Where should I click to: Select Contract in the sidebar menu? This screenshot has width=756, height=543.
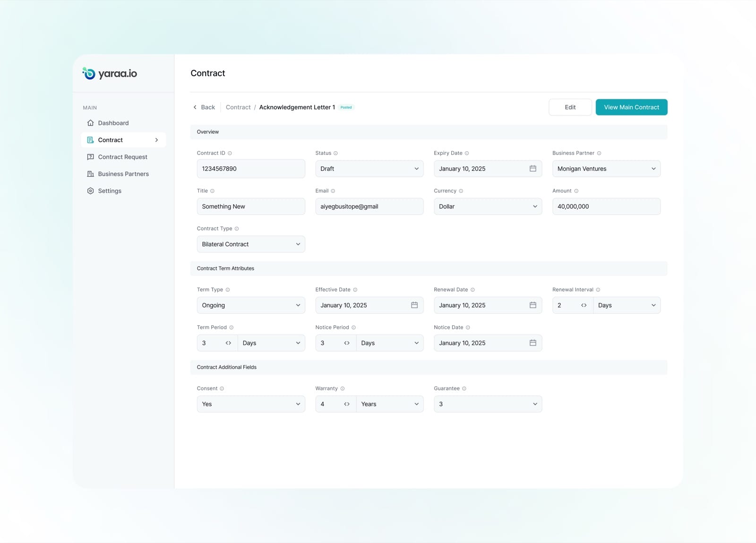124,140
